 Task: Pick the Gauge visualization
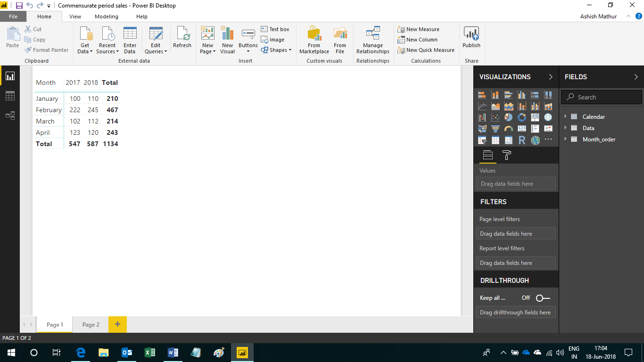(x=509, y=129)
